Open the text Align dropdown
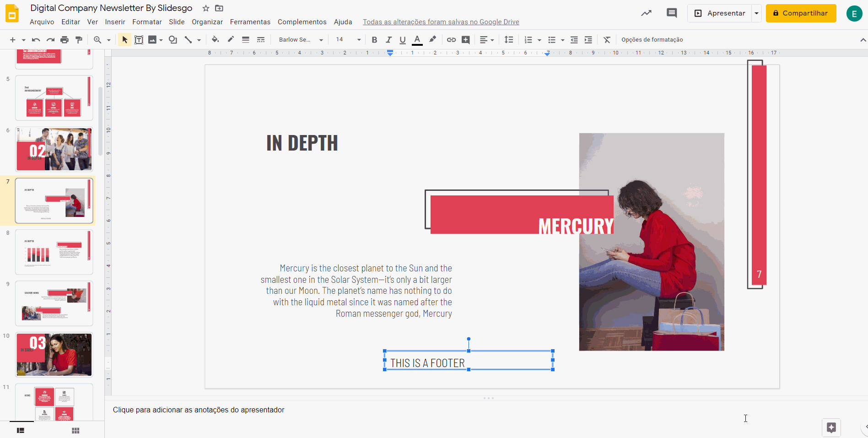Image resolution: width=868 pixels, height=438 pixels. pos(487,40)
